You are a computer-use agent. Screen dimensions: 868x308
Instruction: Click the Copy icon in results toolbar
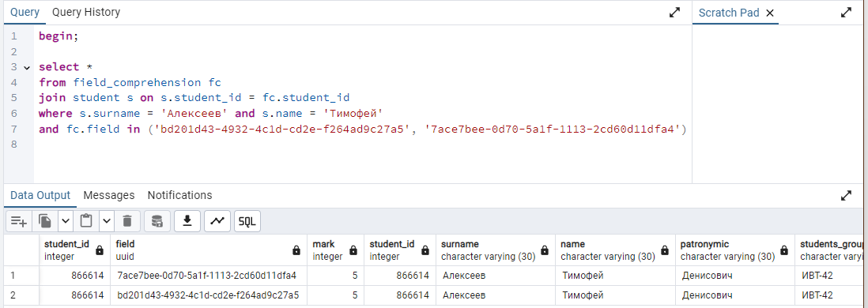(x=45, y=221)
